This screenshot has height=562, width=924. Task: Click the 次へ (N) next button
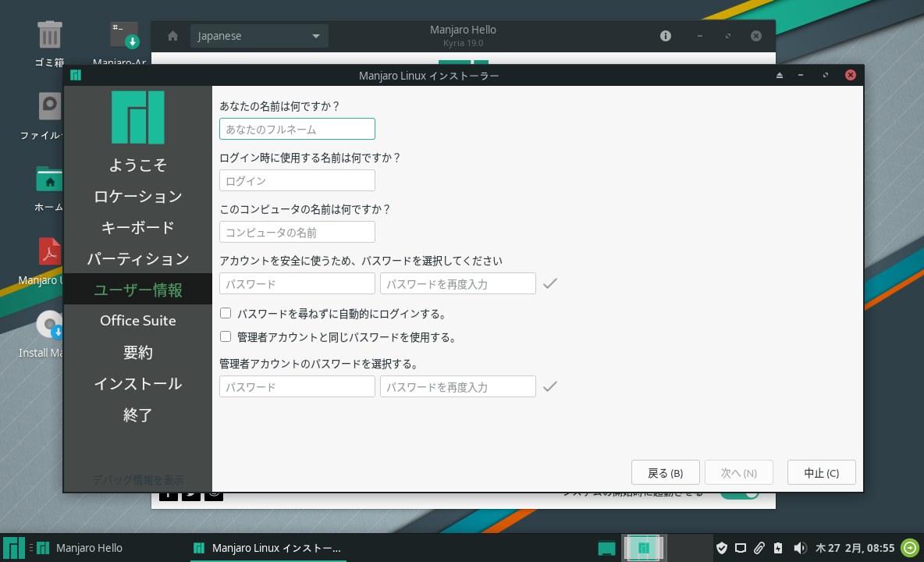pos(738,472)
